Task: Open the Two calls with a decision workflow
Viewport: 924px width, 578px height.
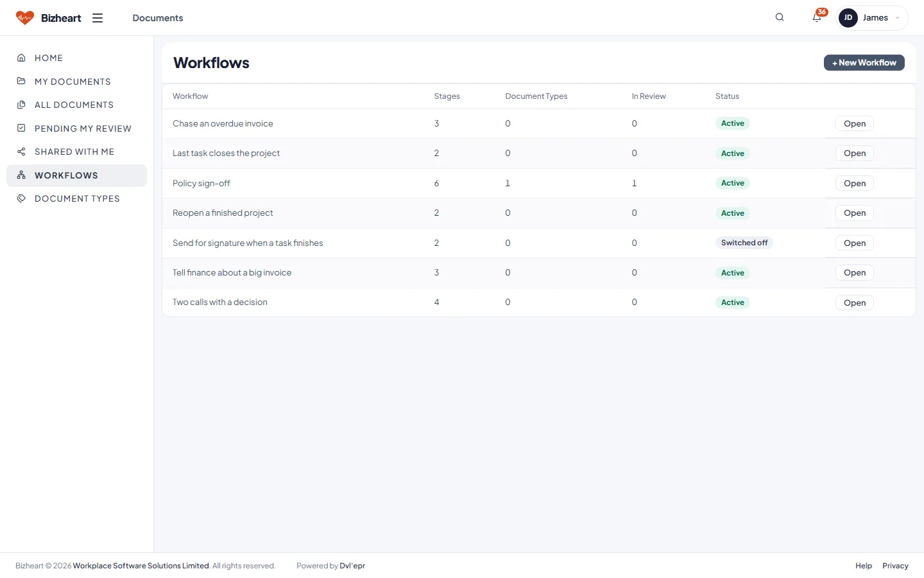Action: tap(854, 302)
